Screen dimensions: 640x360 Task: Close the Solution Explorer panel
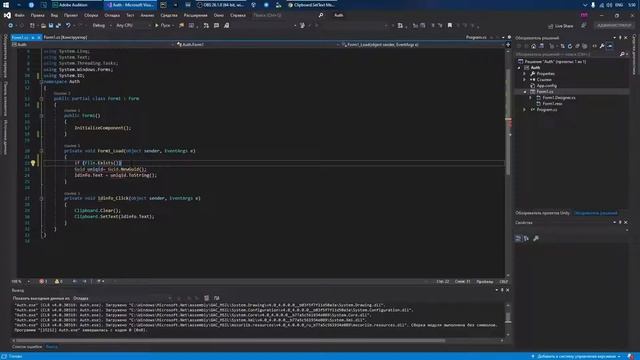[x=626, y=38]
